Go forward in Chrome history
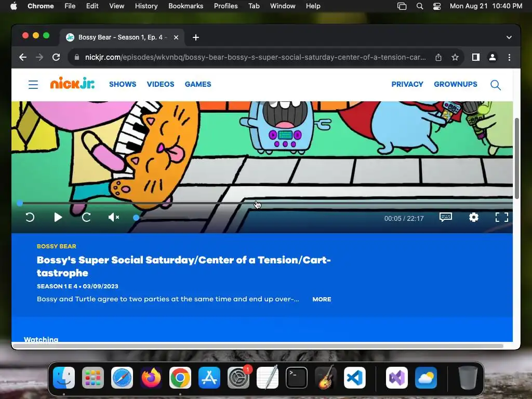The image size is (532, 399). point(39,57)
